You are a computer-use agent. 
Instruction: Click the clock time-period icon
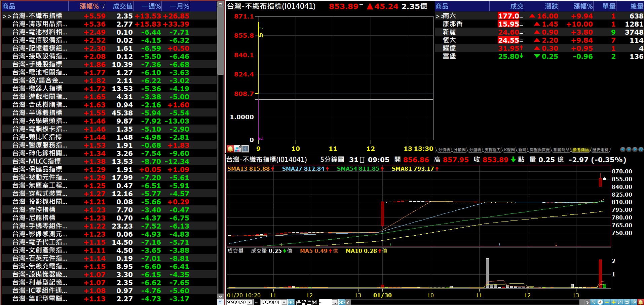tap(600, 302)
